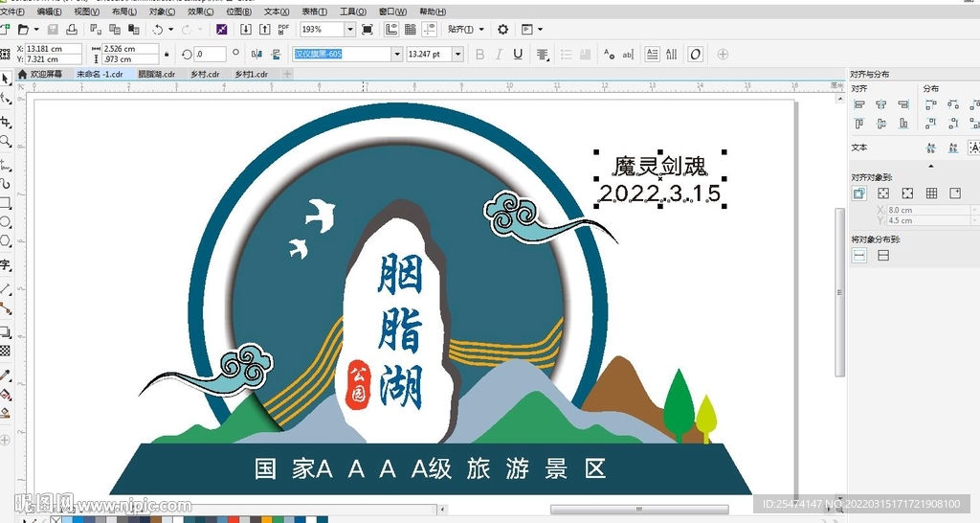Open the zoom level dropdown

coord(350,30)
